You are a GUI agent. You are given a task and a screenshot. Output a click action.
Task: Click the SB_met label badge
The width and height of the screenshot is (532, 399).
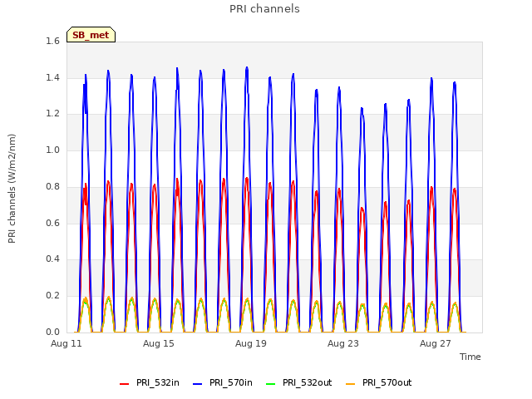pos(91,35)
